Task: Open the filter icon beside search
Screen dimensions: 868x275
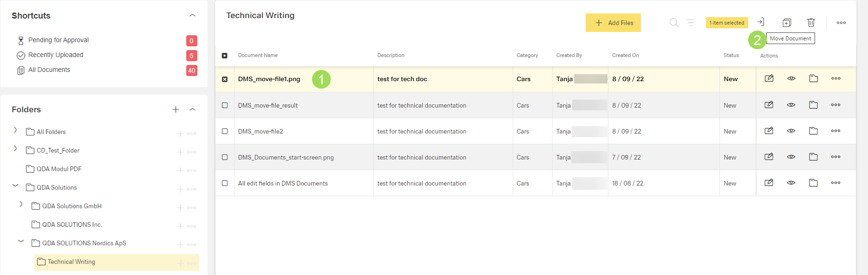Action: pyautogui.click(x=691, y=23)
